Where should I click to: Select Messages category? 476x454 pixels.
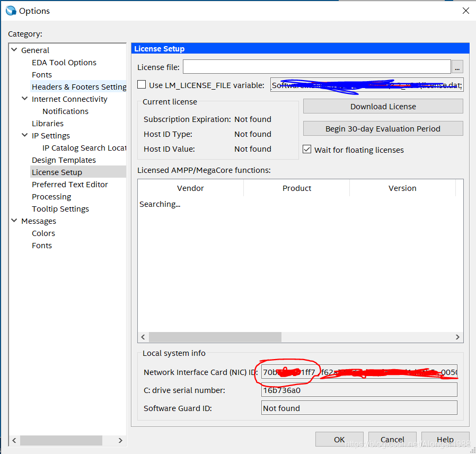point(39,221)
